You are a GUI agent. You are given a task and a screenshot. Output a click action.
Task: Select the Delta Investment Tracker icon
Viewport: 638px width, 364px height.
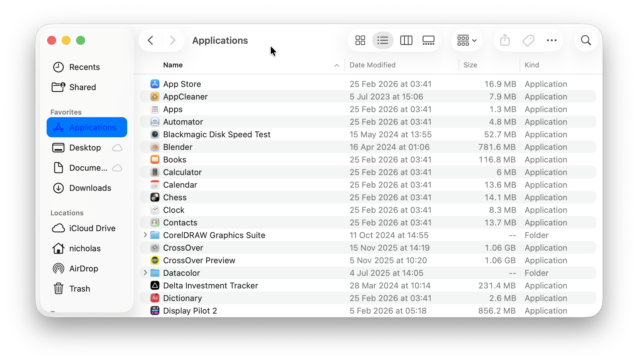(155, 285)
